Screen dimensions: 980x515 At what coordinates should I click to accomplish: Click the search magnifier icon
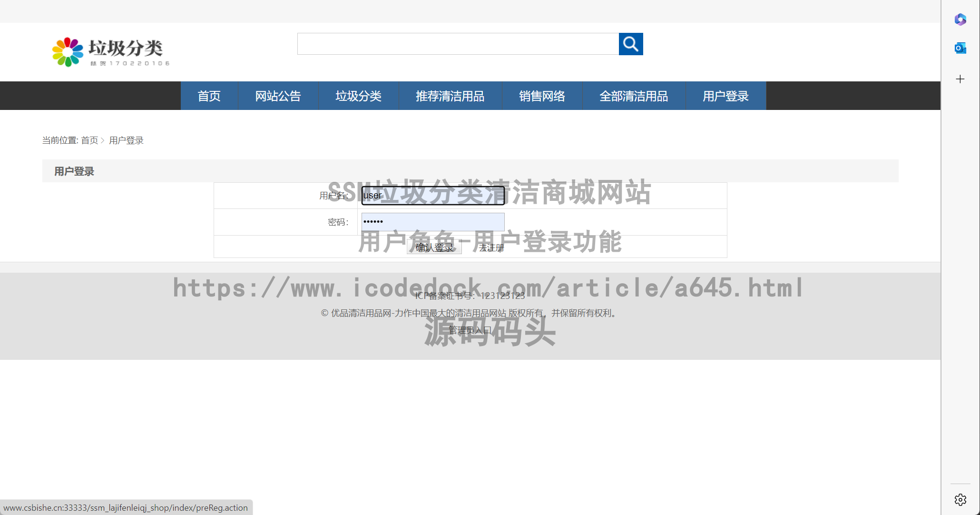630,44
